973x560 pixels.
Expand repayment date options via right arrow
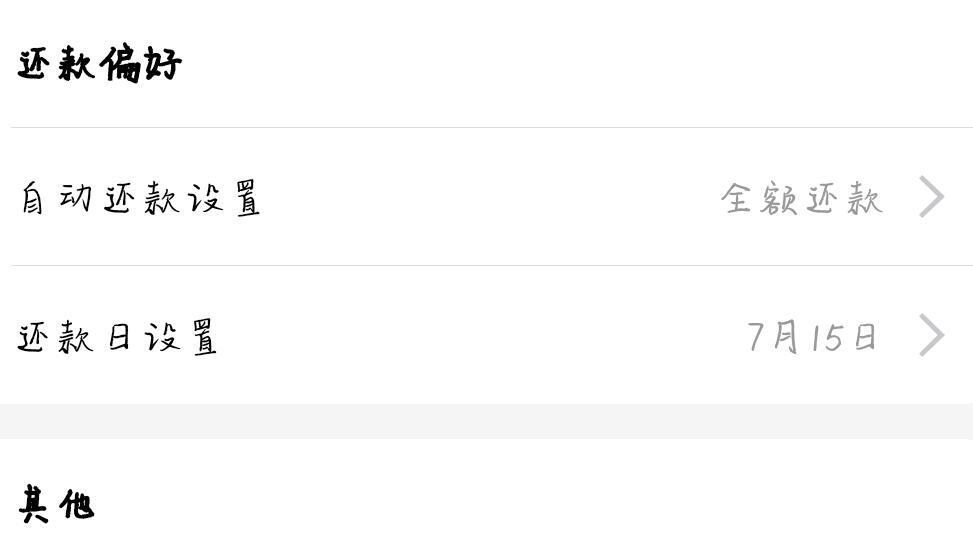(931, 335)
